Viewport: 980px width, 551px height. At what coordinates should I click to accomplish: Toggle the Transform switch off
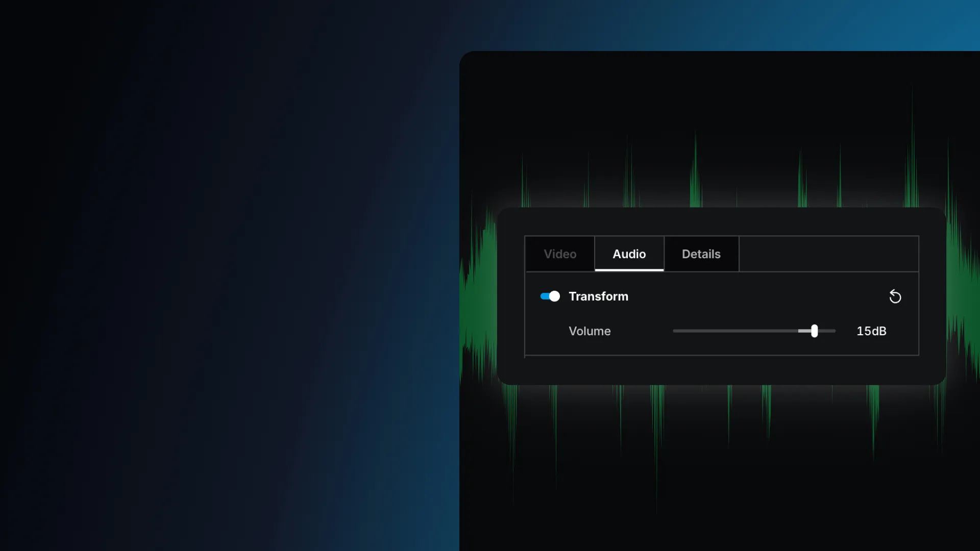click(550, 296)
